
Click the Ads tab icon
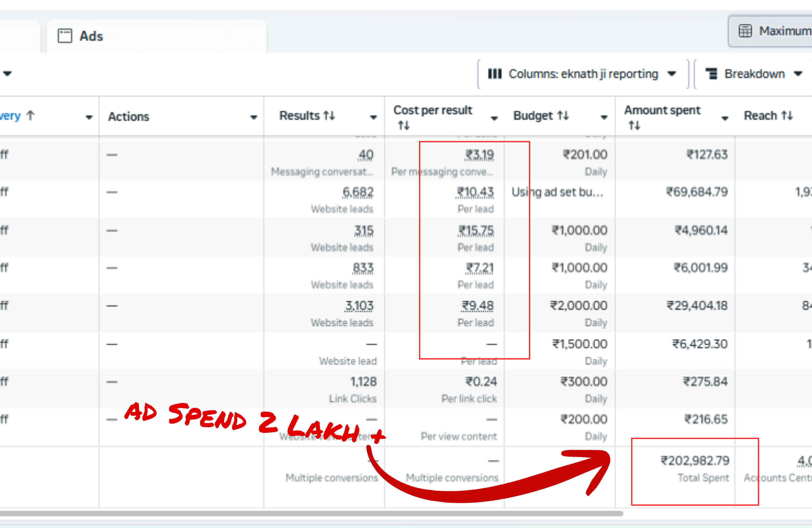pos(65,36)
